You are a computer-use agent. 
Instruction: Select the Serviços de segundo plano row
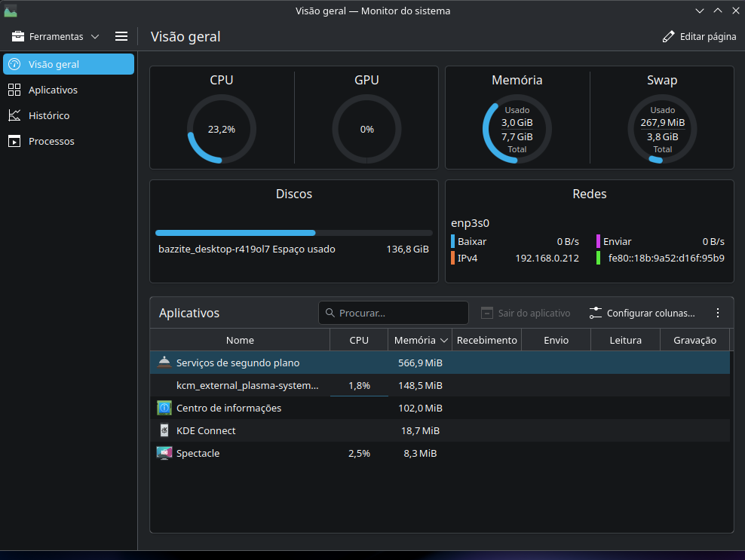click(440, 363)
